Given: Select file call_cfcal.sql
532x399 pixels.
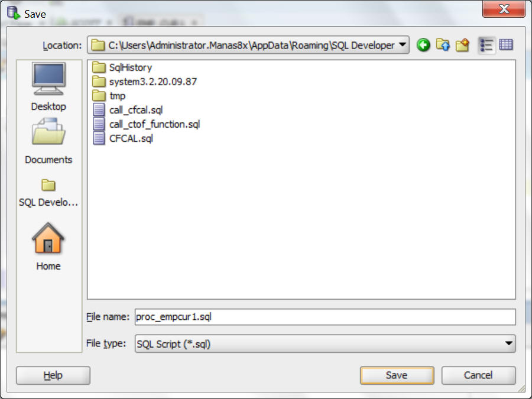Looking at the screenshot, I should click(x=128, y=111).
